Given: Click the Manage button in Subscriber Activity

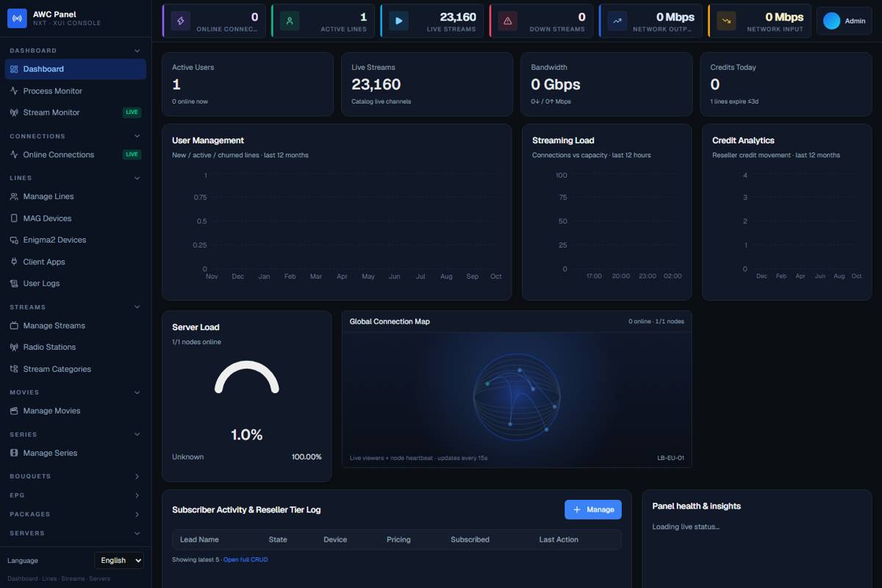Looking at the screenshot, I should (x=593, y=509).
